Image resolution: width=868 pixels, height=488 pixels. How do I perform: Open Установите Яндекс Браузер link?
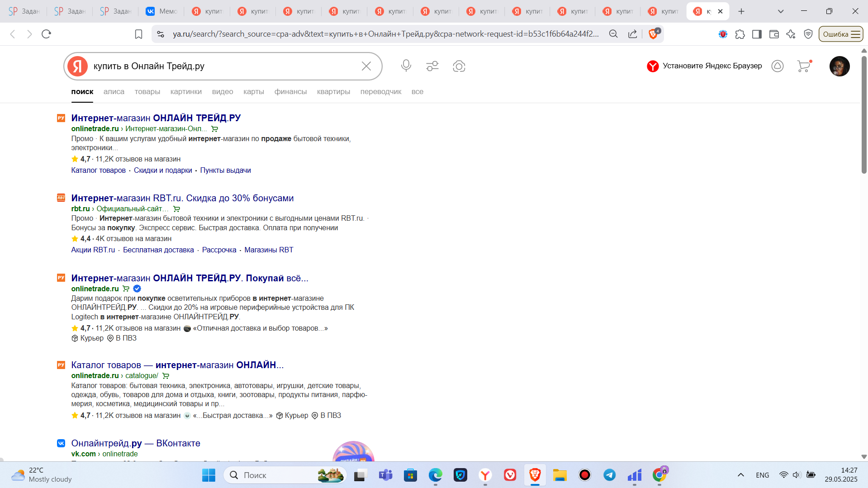click(704, 66)
